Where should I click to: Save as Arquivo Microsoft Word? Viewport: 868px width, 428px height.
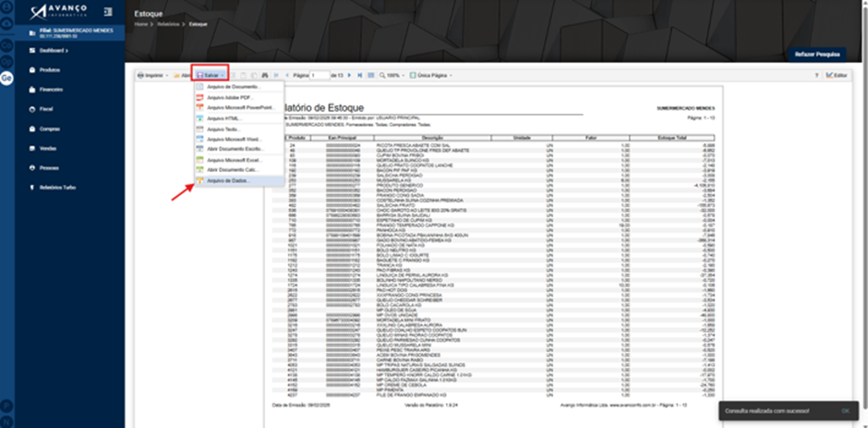tap(239, 140)
